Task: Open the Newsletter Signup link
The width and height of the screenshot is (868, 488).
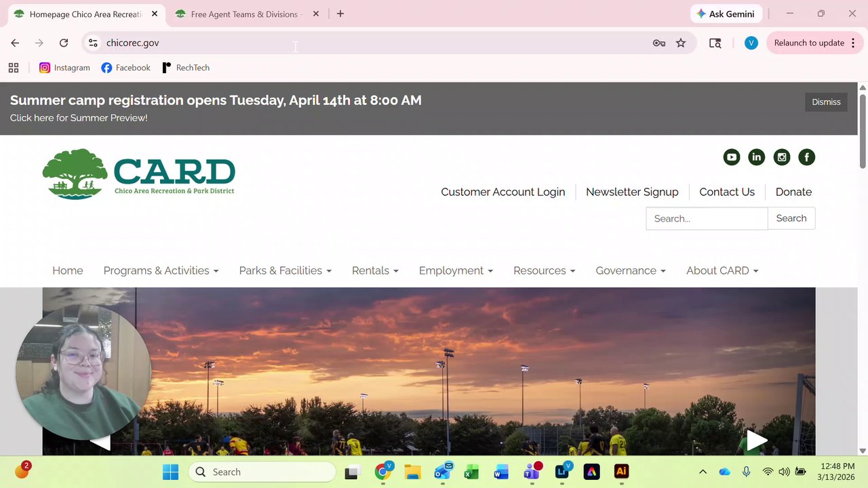Action: pos(632,192)
